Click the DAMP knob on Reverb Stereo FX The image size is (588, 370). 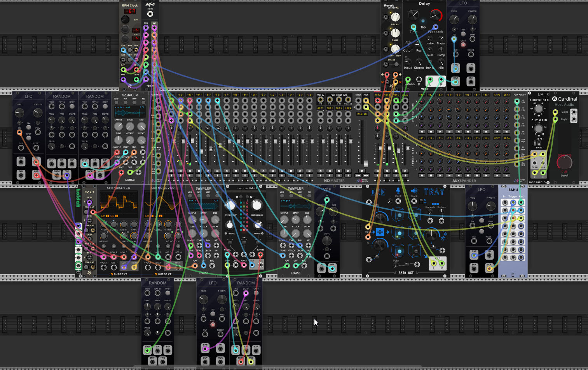coord(395,33)
